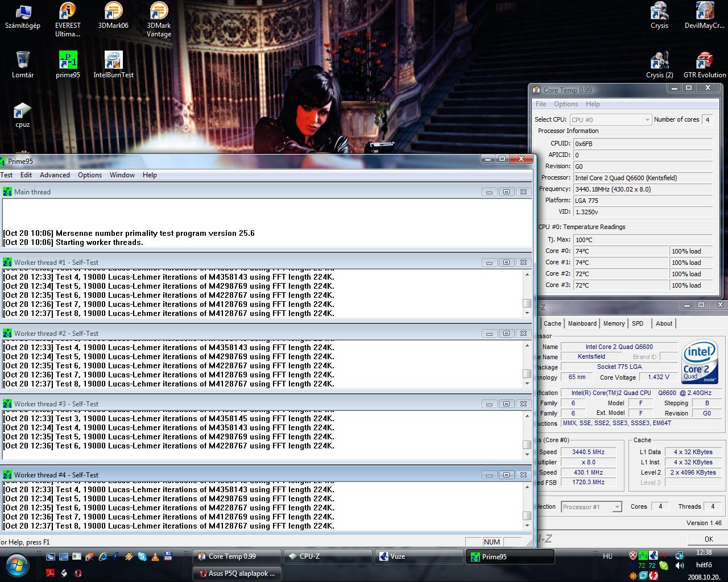
Task: Launch Adobe Reader from quick launch
Action: point(50,573)
